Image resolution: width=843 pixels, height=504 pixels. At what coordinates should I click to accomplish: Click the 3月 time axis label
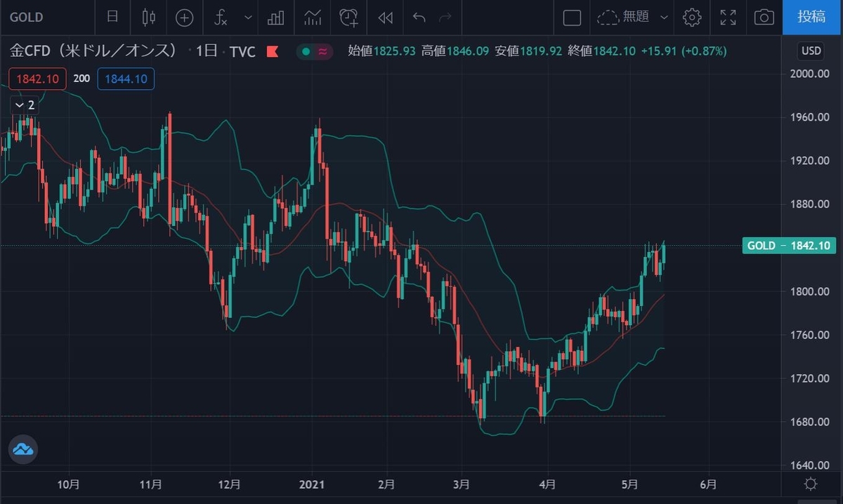462,484
